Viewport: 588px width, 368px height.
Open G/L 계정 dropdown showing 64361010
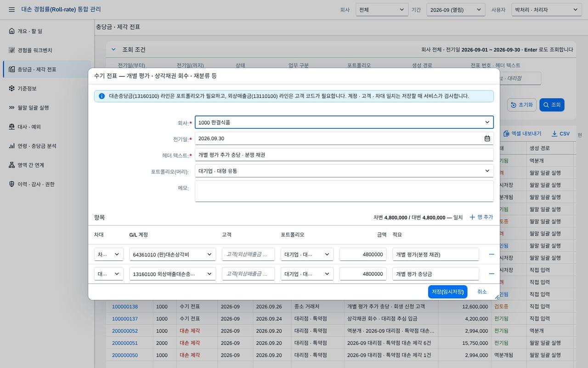coord(172,254)
